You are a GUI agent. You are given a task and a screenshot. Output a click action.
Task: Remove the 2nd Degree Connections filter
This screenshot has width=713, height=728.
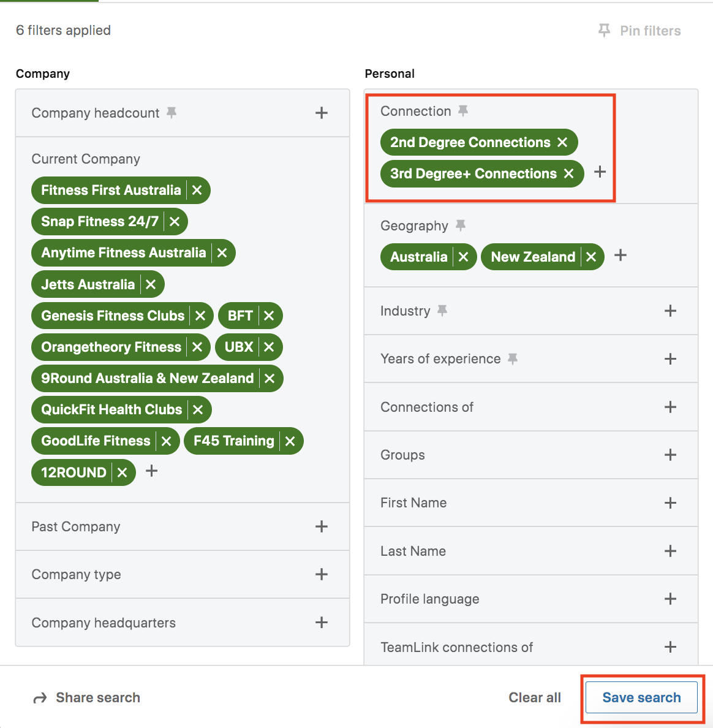tap(562, 142)
